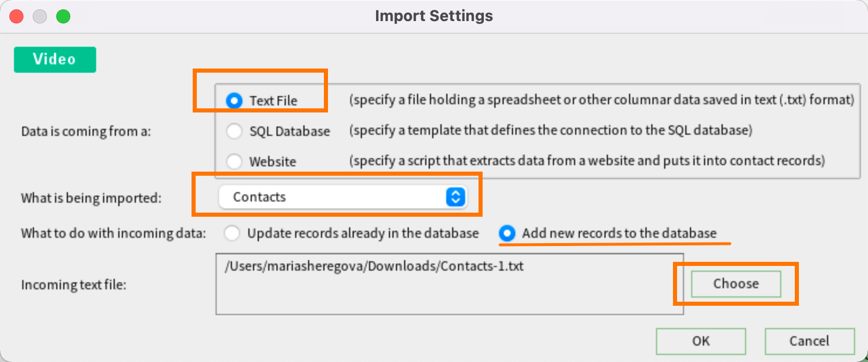Viewport: 868px width, 362px height.
Task: Click the SQL Database template description
Action: point(551,130)
